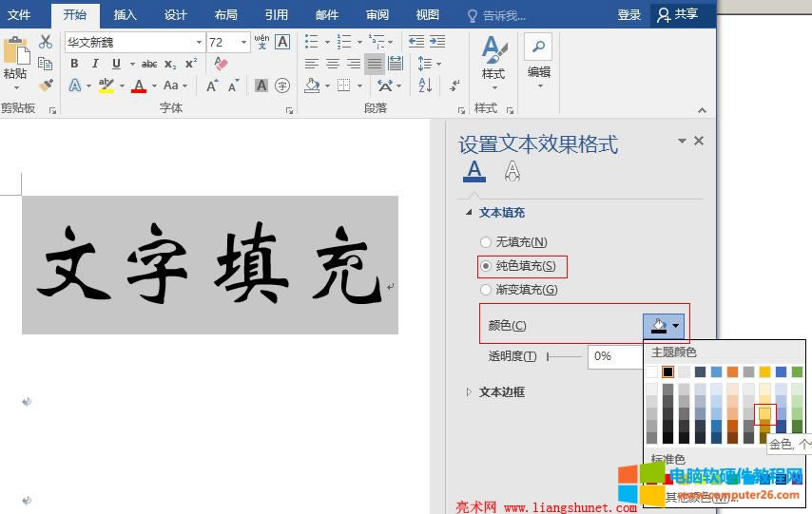The image size is (812, 514).
Task: Click 登录 to sign in
Action: pos(629,14)
